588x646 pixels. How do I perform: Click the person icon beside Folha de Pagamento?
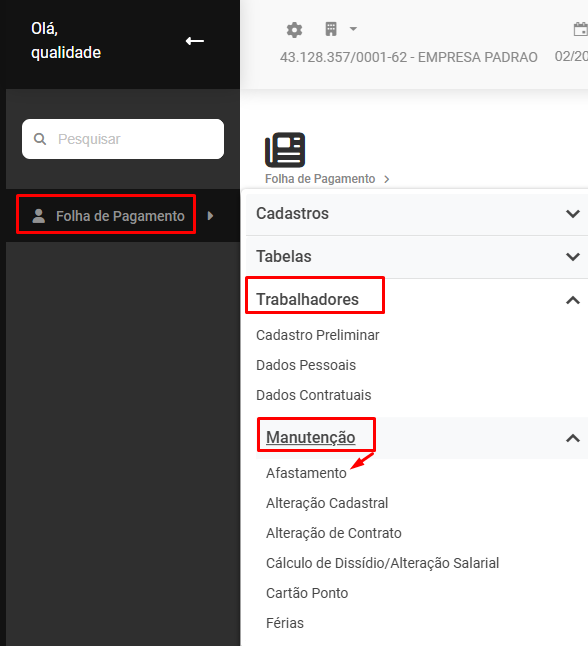[x=39, y=216]
